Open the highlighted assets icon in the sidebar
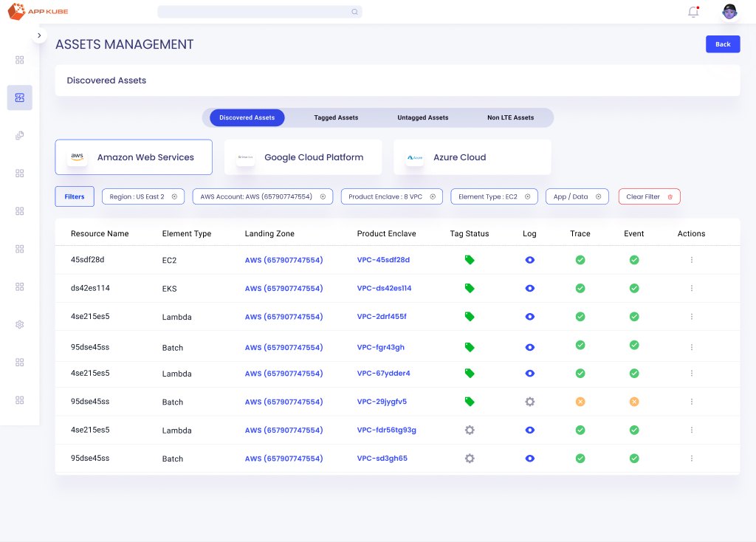The height and width of the screenshot is (542, 756). click(20, 97)
